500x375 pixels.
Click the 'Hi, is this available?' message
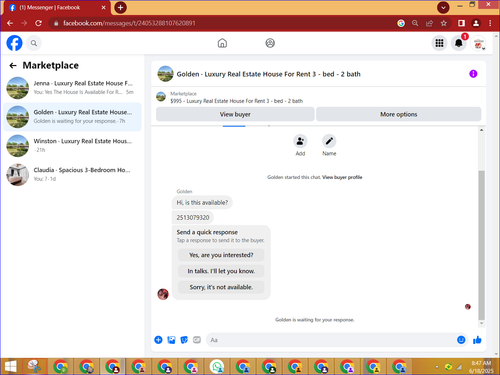tap(202, 202)
